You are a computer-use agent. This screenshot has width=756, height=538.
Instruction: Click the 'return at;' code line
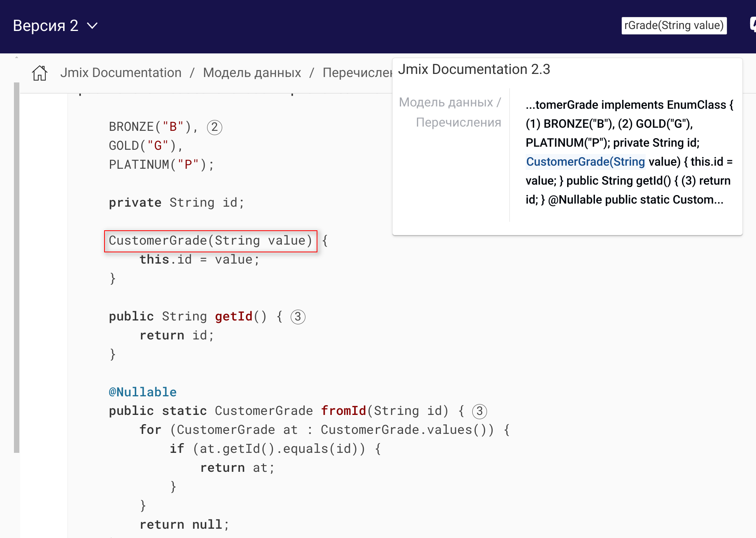pyautogui.click(x=237, y=468)
